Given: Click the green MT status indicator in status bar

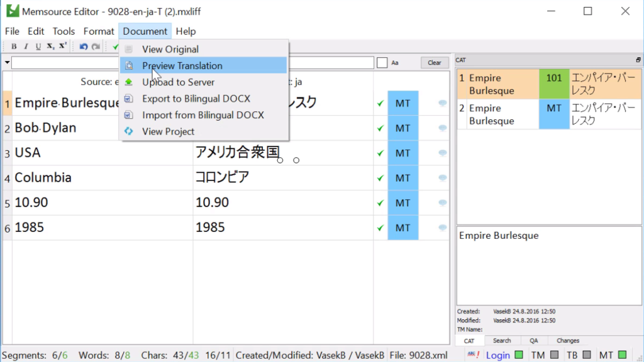Looking at the screenshot, I should click(623, 354).
